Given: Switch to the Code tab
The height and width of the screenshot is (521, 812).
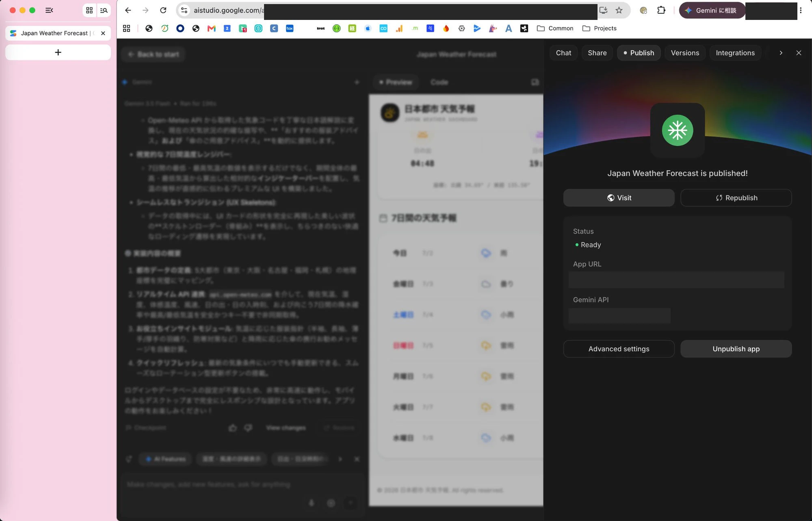Looking at the screenshot, I should pos(439,82).
